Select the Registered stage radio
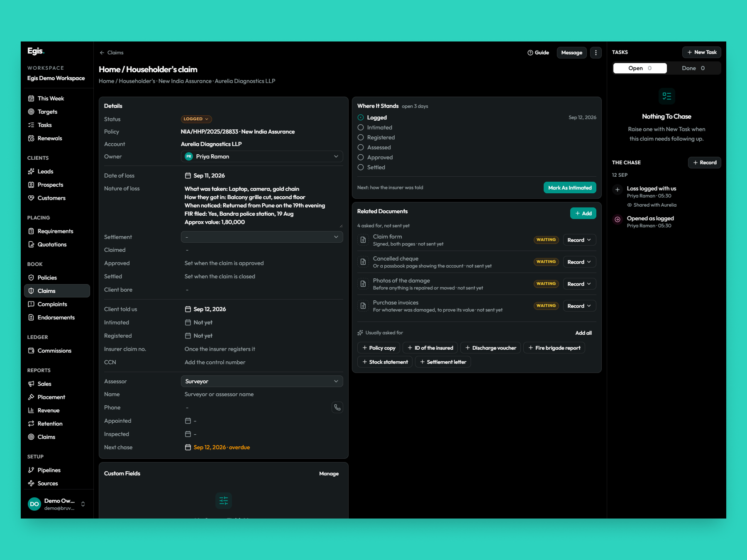 click(x=361, y=137)
